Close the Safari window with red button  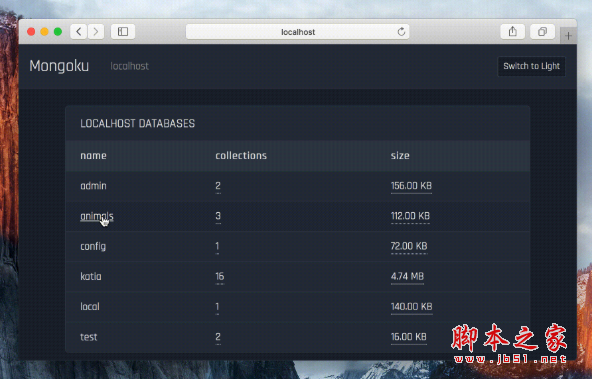point(31,32)
